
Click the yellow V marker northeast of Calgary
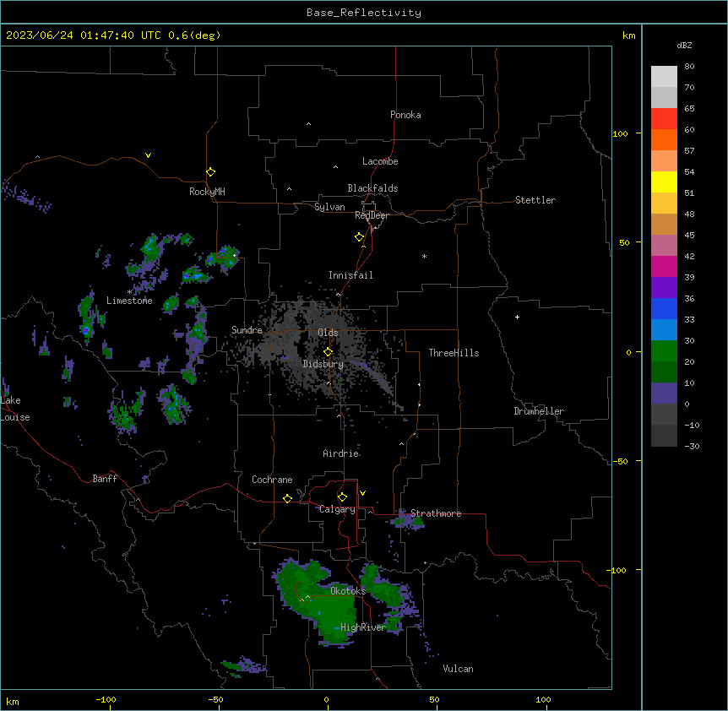pyautogui.click(x=362, y=493)
